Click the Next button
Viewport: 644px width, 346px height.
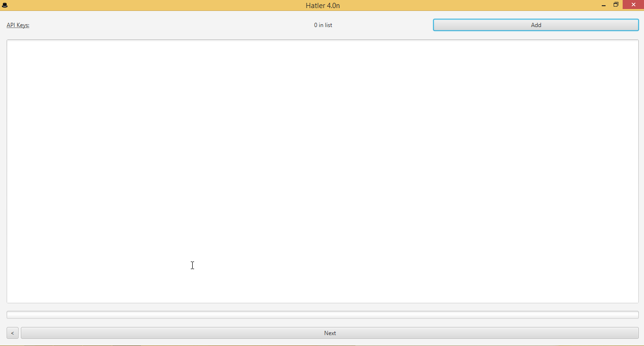click(x=330, y=333)
